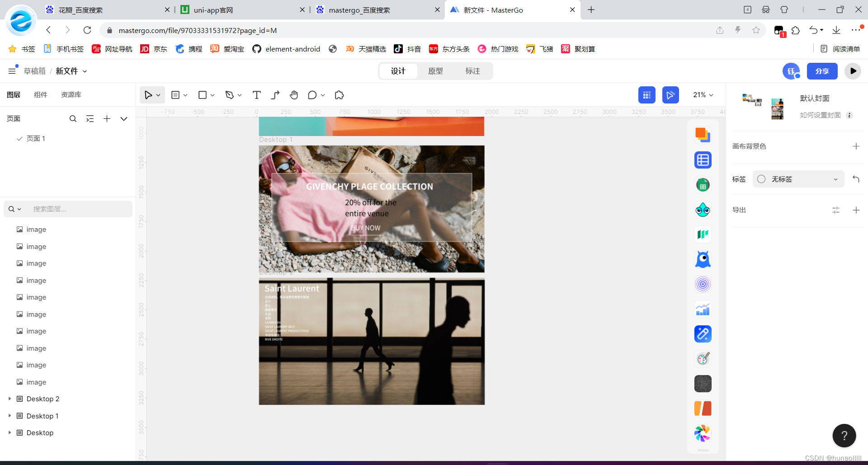The height and width of the screenshot is (465, 868).
Task: Switch to 标注 mode tab
Action: [x=473, y=71]
